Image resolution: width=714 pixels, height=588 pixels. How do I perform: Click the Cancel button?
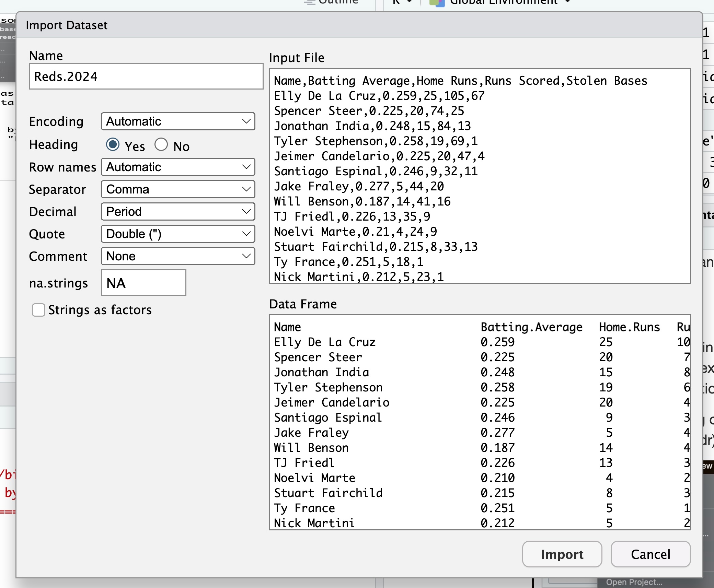tap(650, 554)
